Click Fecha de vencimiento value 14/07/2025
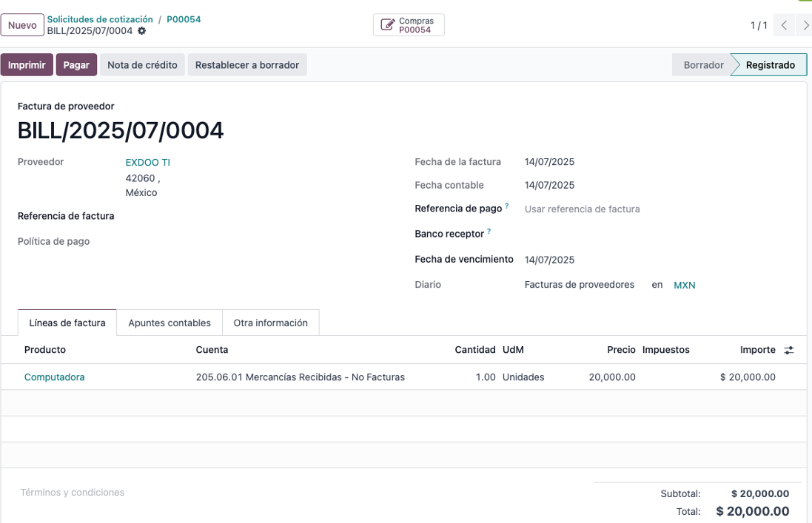 click(x=549, y=260)
